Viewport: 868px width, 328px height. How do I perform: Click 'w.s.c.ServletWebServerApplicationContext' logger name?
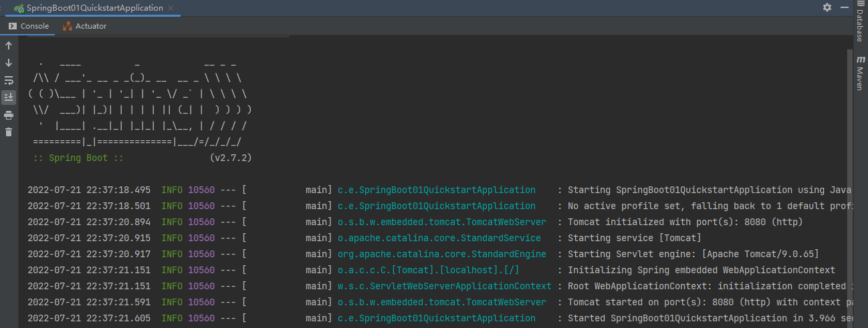click(445, 286)
